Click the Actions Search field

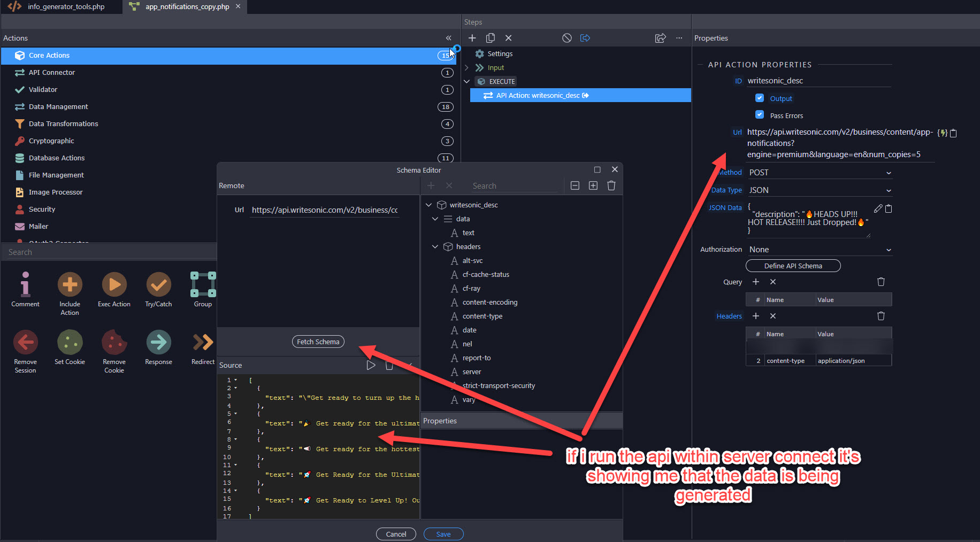[x=109, y=252]
